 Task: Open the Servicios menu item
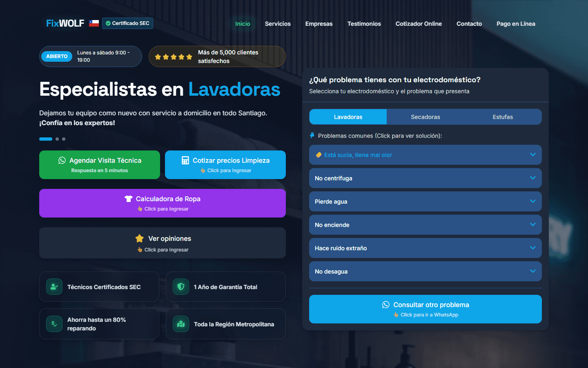pyautogui.click(x=278, y=24)
